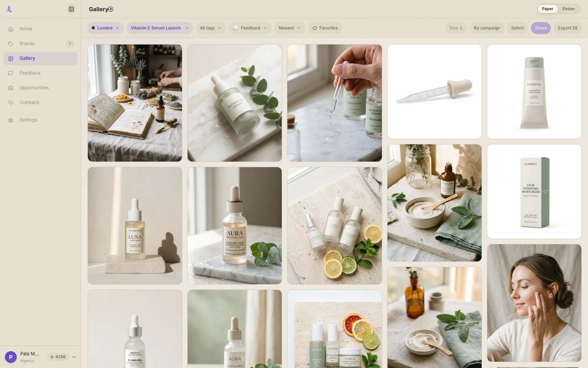Click the Pala M... Agency account name
The image size is (588, 368).
[x=29, y=357]
